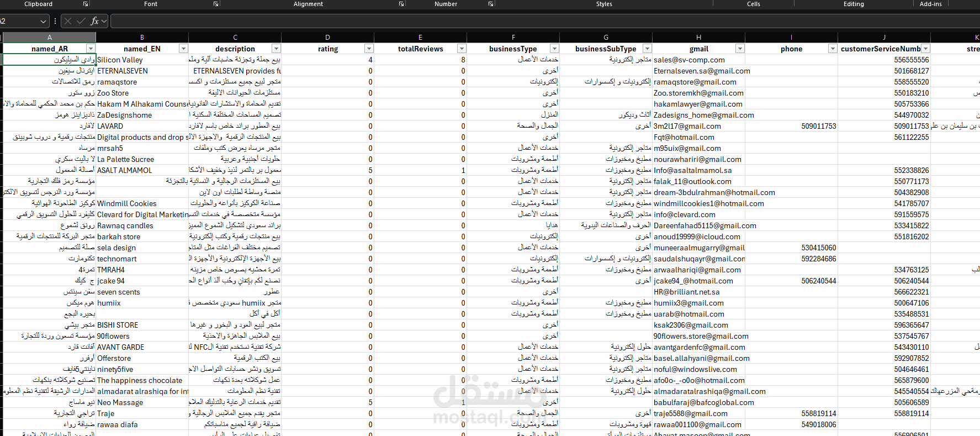This screenshot has width=980, height=436.
Task: Select column D header
Action: click(x=327, y=37)
